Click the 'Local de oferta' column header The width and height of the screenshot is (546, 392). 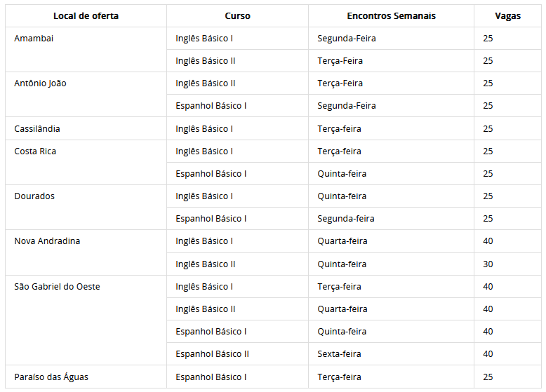pos(86,15)
